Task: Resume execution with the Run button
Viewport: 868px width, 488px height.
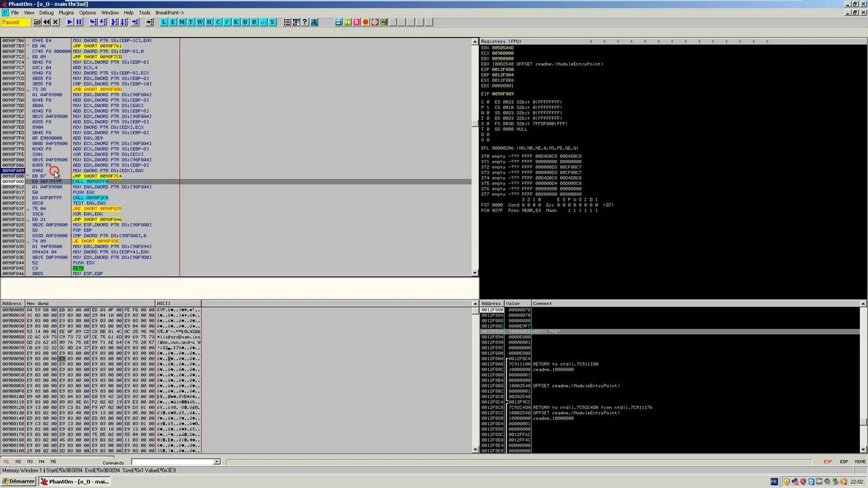Action: (x=69, y=22)
